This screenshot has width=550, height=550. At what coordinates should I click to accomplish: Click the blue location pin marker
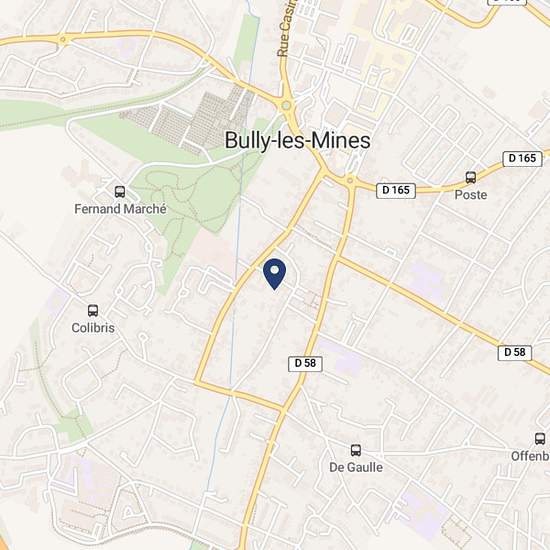click(275, 274)
